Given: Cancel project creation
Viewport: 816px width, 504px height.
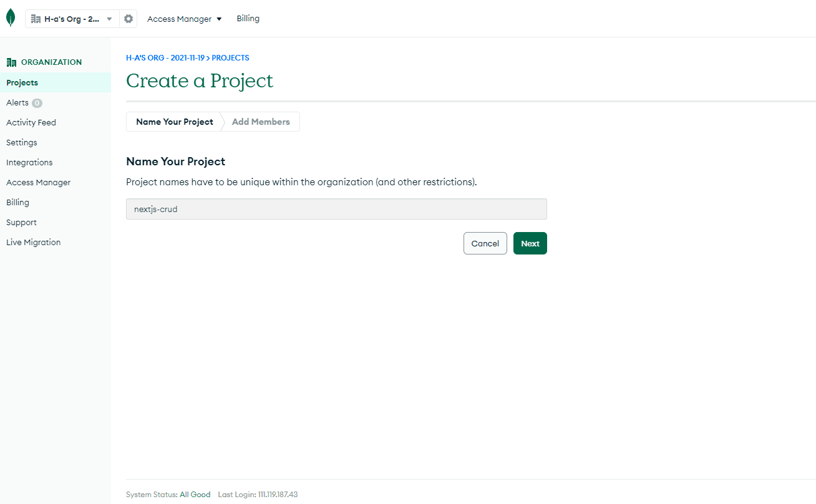Looking at the screenshot, I should [485, 243].
